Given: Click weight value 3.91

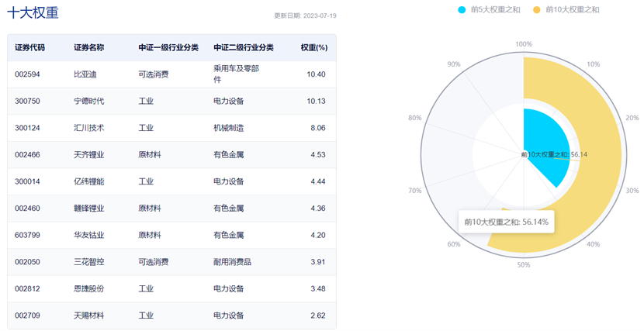Looking at the screenshot, I should pos(318,262).
